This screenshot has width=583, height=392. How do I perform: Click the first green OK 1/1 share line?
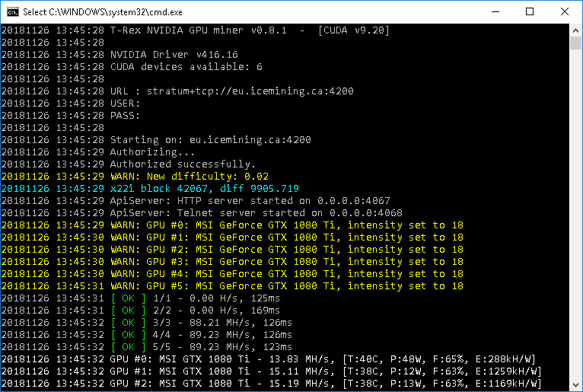coord(141,298)
